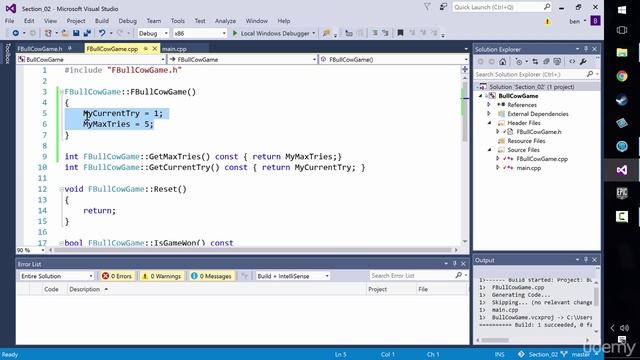
Task: Switch to the FBullCowGame.h tab
Action: (x=40, y=49)
